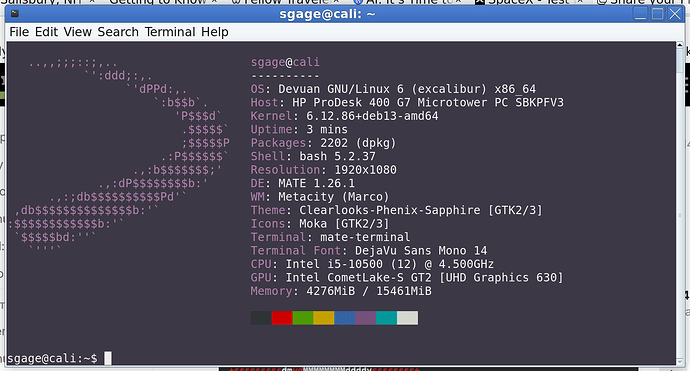690x371 pixels.
Task: Switch to the 'SpaceX' browser tab behind
Action: [x=528, y=2]
